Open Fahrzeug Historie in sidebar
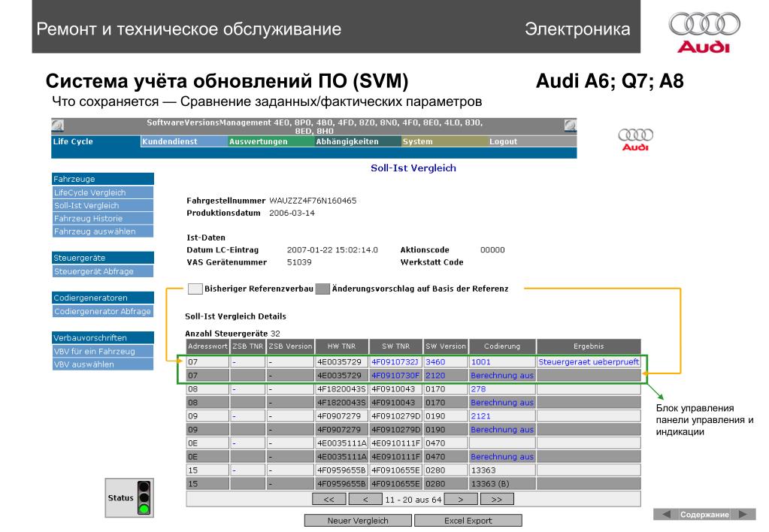Image resolution: width=769 pixels, height=532 pixels. click(103, 218)
